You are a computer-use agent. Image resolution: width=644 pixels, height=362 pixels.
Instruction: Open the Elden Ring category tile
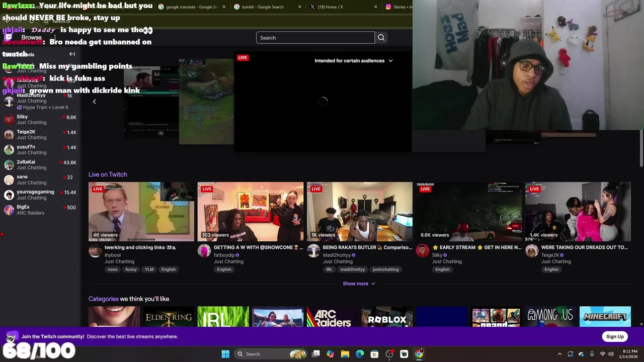click(x=169, y=317)
